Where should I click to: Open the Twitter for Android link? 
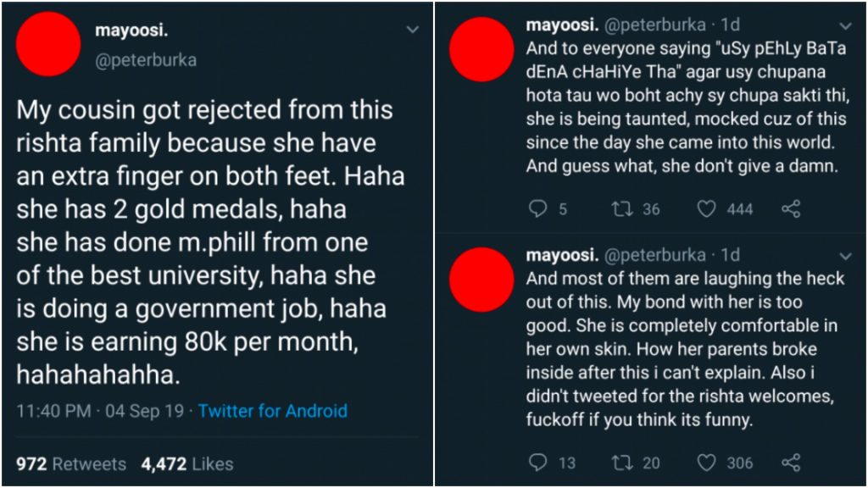273,411
